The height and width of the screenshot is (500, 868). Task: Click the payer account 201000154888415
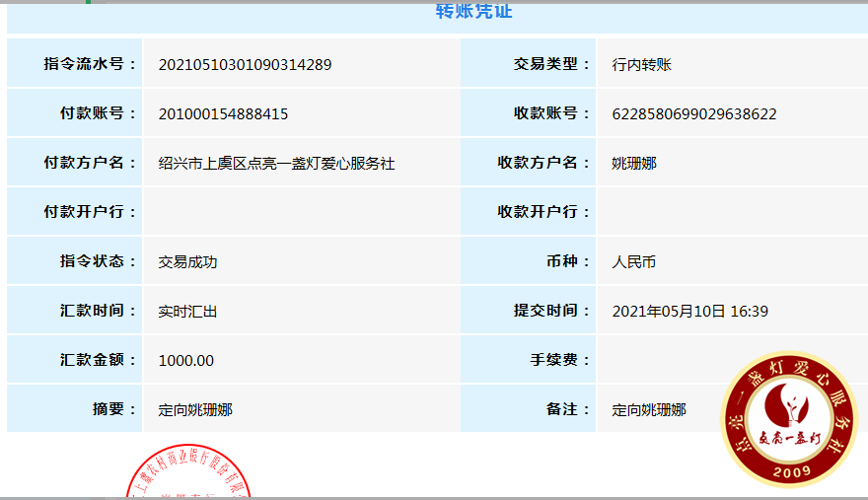[223, 114]
